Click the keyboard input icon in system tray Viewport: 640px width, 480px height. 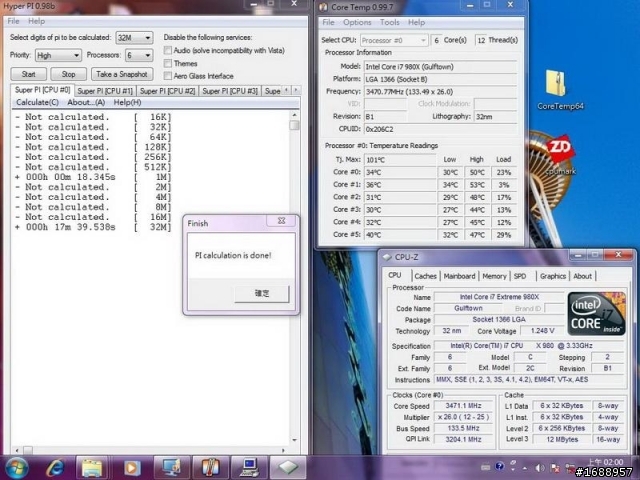(x=485, y=467)
